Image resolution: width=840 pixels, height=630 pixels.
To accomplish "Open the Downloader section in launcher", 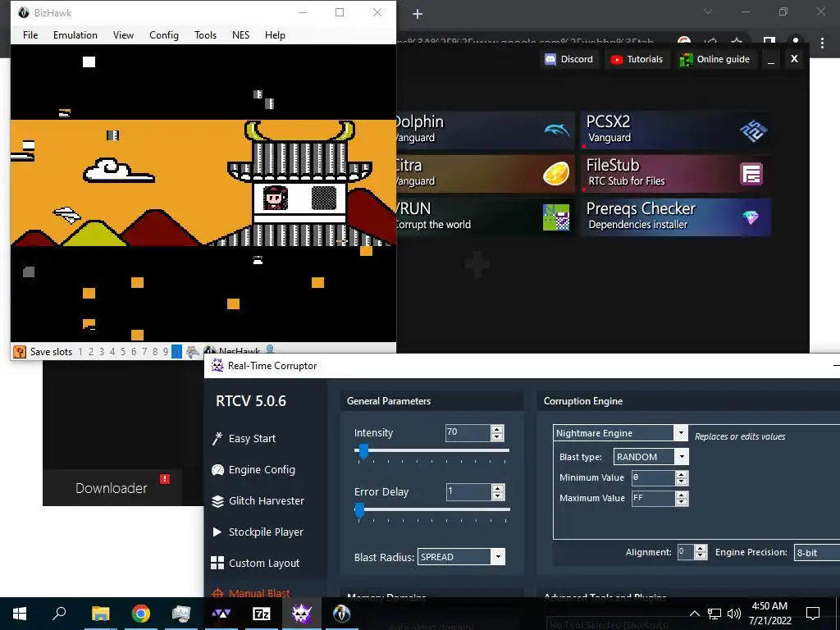I will tap(112, 488).
